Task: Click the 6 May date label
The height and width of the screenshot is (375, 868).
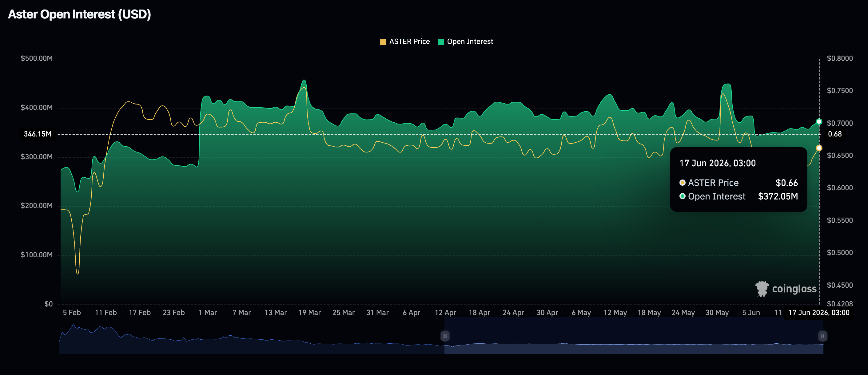Action: coord(581,313)
